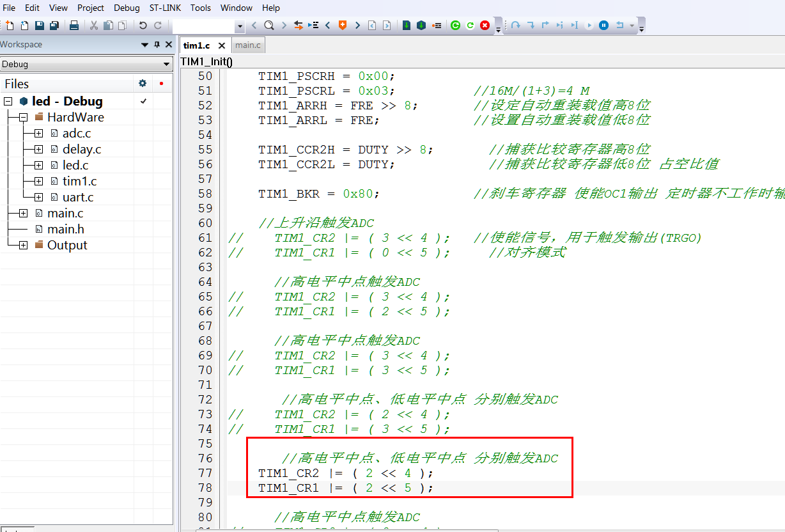Expand the tim1.c tree node
The width and height of the screenshot is (785, 532).
pyautogui.click(x=38, y=182)
